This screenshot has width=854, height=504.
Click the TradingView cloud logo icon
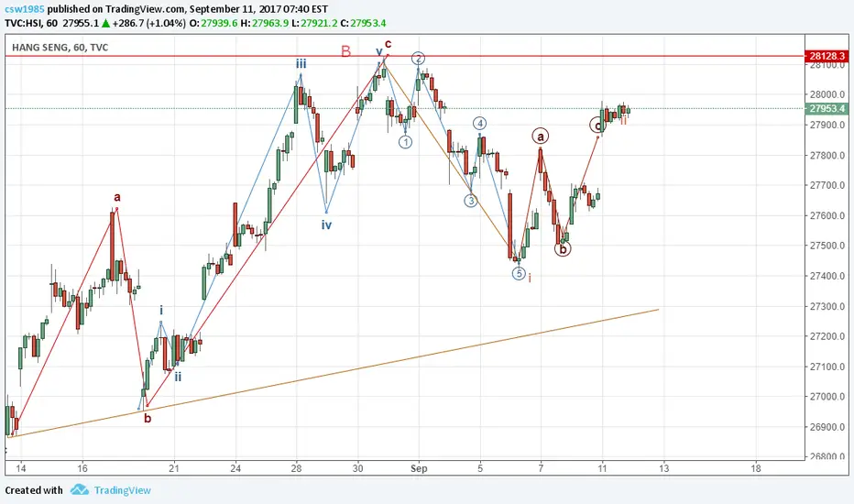(80, 490)
